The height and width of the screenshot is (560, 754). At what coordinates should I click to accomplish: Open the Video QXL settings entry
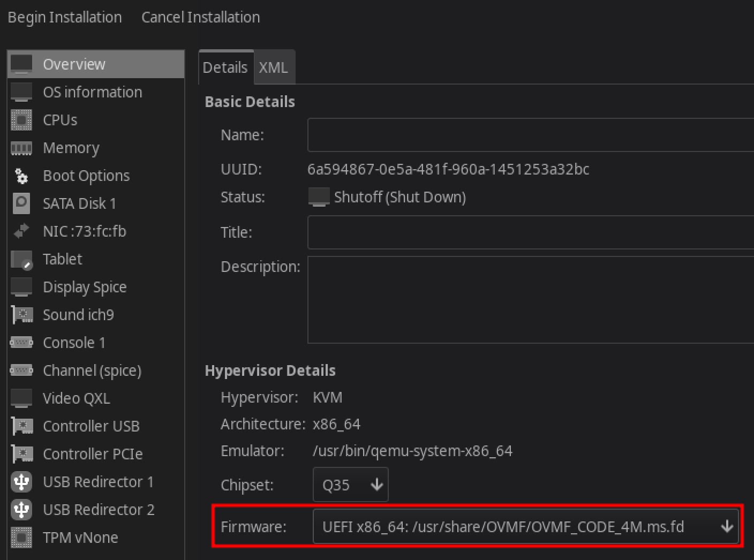click(x=76, y=398)
